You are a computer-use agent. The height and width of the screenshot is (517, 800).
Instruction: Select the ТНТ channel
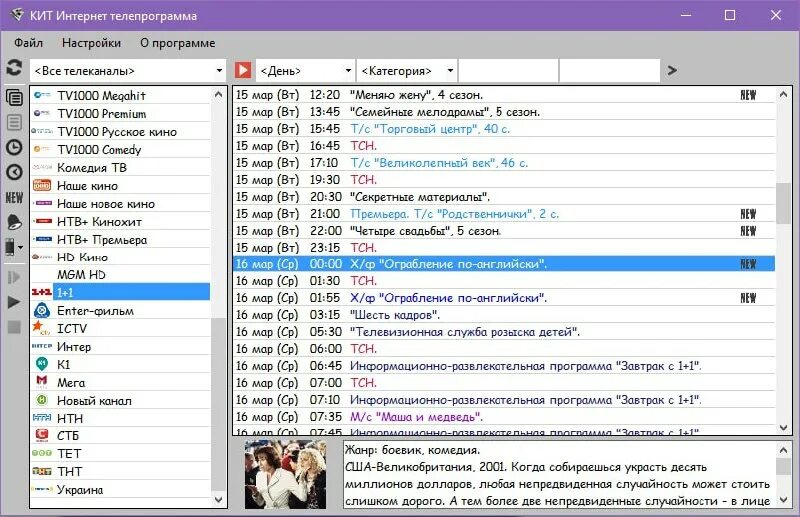tap(120, 471)
